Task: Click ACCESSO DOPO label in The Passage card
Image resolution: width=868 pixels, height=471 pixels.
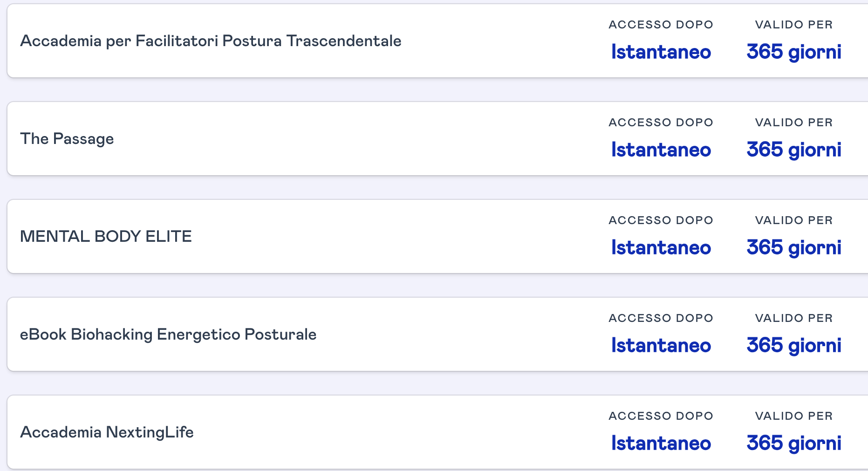Action: [x=661, y=123]
